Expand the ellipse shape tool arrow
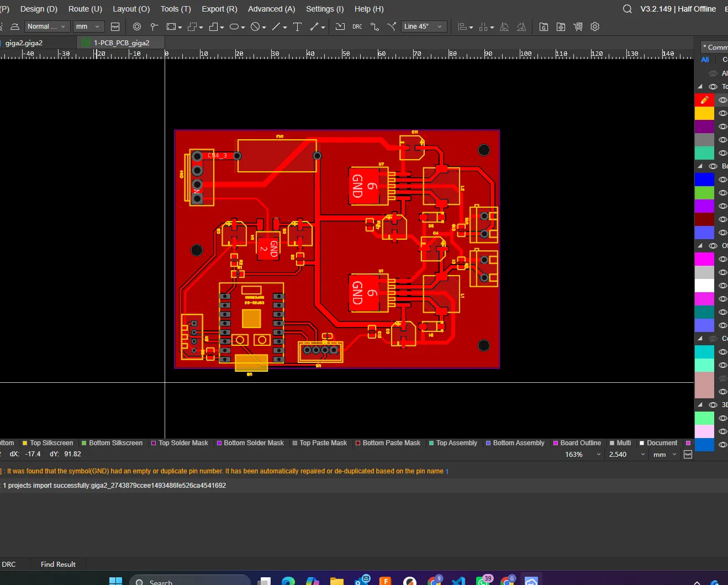728x585 pixels. (243, 27)
